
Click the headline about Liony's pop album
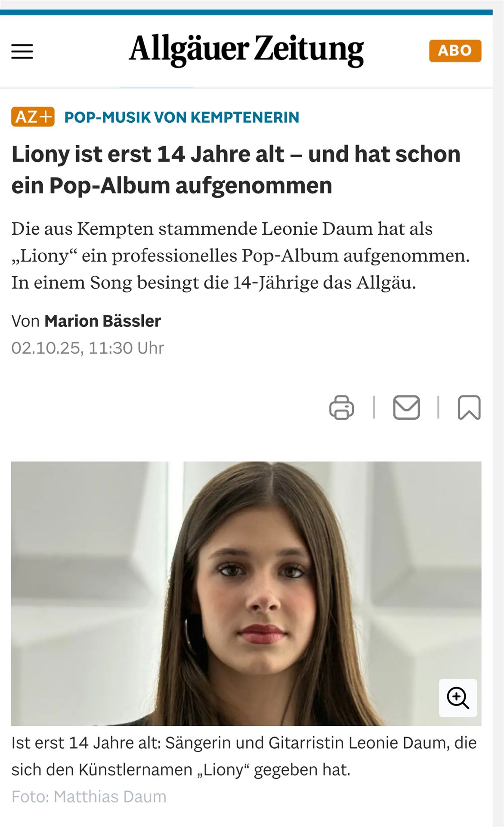236,170
